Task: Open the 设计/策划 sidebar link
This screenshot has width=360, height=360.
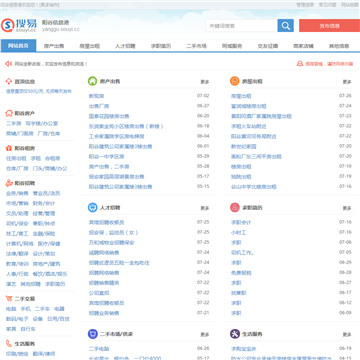Action: tap(44, 254)
